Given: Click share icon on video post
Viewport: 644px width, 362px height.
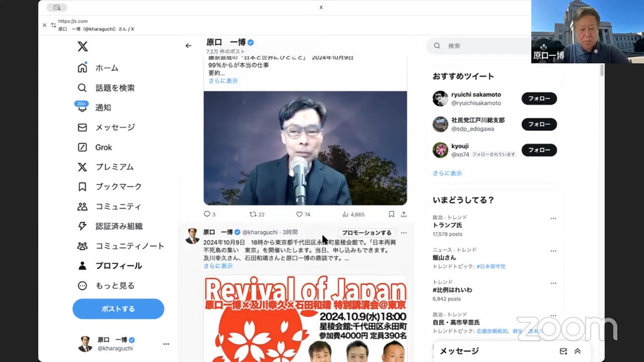Looking at the screenshot, I should [x=404, y=215].
